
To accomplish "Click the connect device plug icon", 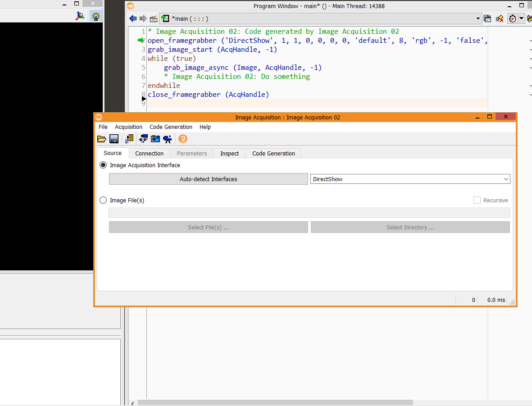I will point(144,139).
